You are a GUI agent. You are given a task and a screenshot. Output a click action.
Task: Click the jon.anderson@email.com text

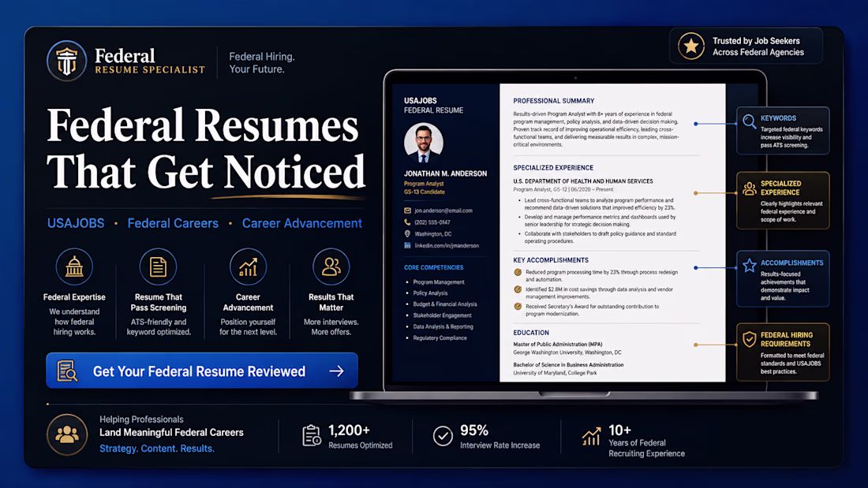[x=443, y=210]
